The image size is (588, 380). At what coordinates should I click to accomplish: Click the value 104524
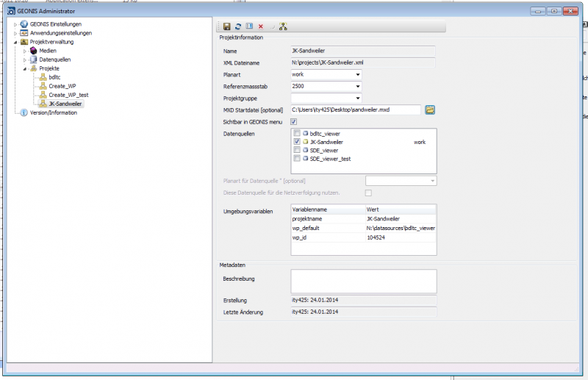(x=376, y=237)
